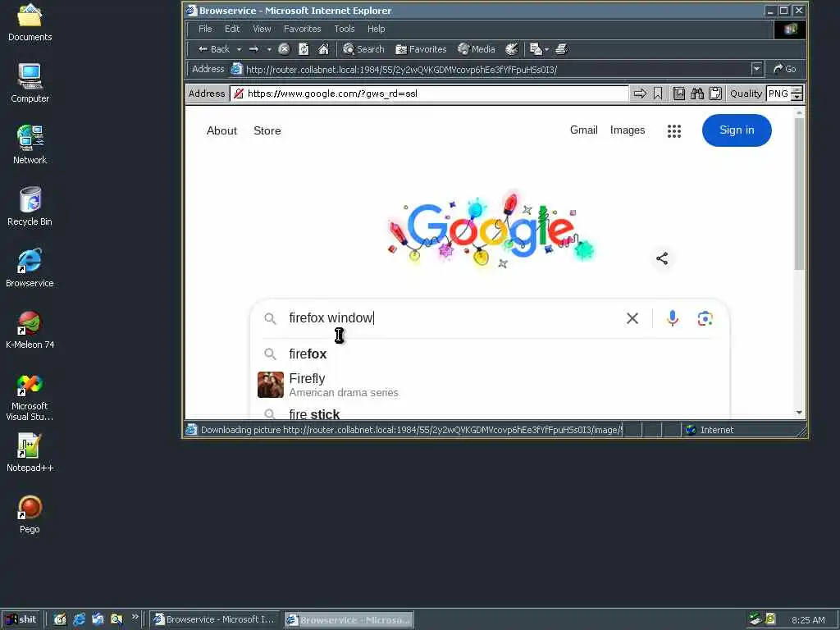This screenshot has width=840, height=630.
Task: Click the IE Back button
Action: 214,49
